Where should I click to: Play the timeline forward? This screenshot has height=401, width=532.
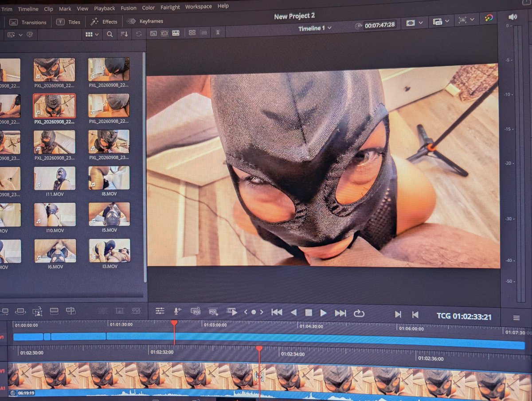click(324, 313)
